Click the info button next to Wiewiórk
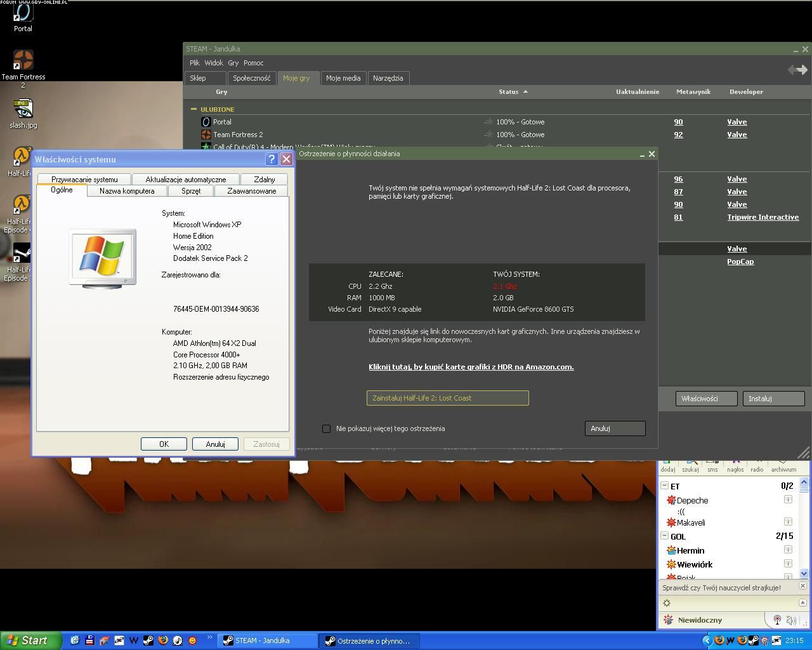 click(788, 564)
